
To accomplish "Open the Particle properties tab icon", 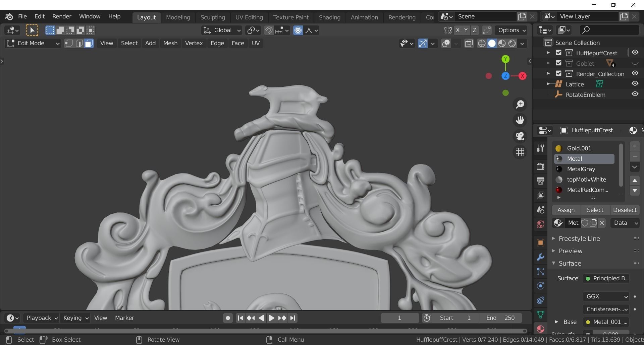I will 540,271.
